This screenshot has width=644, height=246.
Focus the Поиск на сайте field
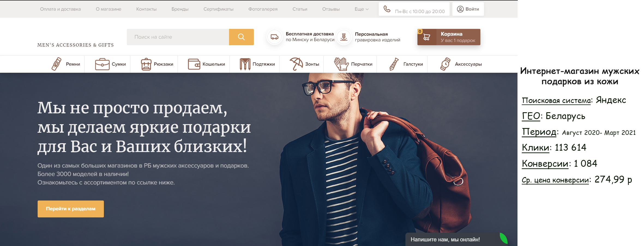coord(178,37)
